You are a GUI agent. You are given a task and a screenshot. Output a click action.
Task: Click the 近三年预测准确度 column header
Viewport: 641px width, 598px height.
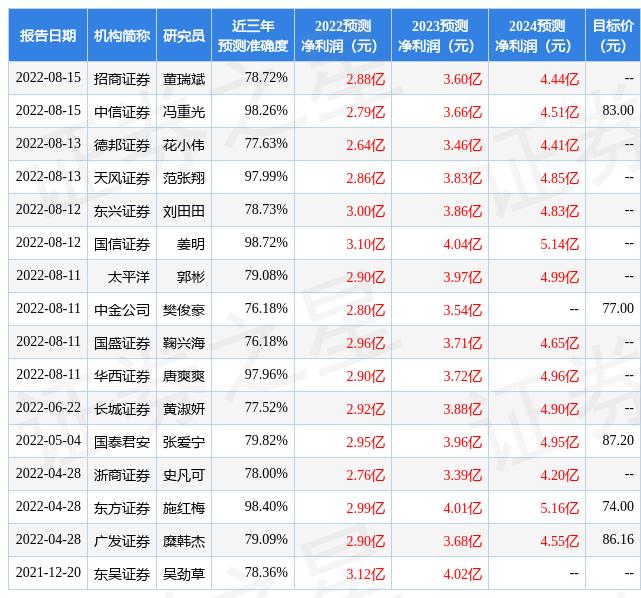[x=253, y=36]
